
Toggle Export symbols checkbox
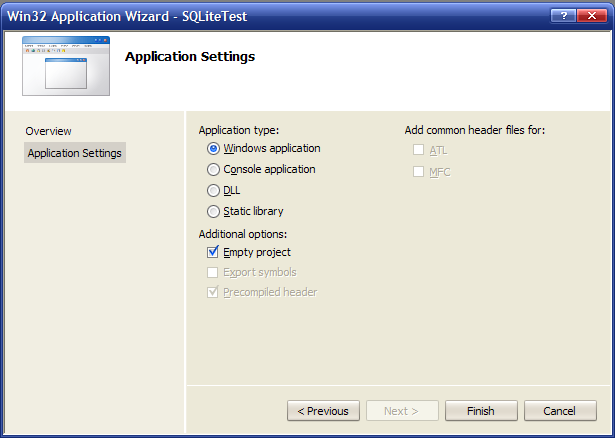[x=213, y=272]
